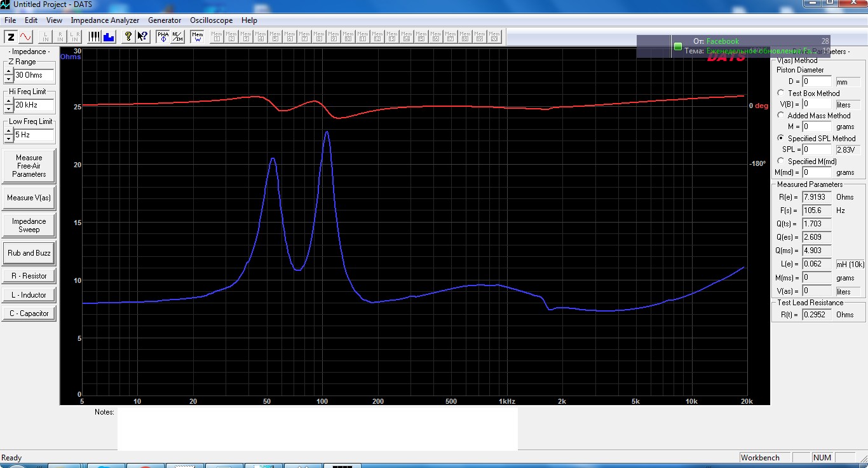Open the Edit menu
The height and width of the screenshot is (468, 868).
pos(31,20)
